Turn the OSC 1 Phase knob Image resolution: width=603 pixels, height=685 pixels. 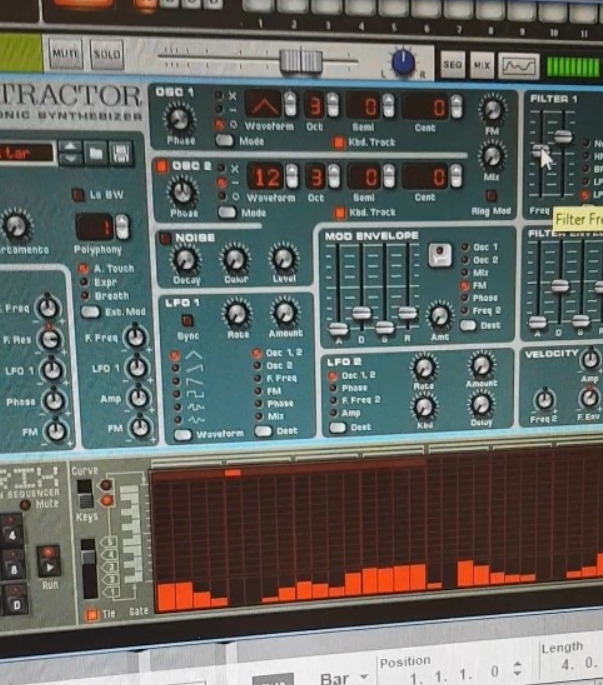click(x=179, y=118)
